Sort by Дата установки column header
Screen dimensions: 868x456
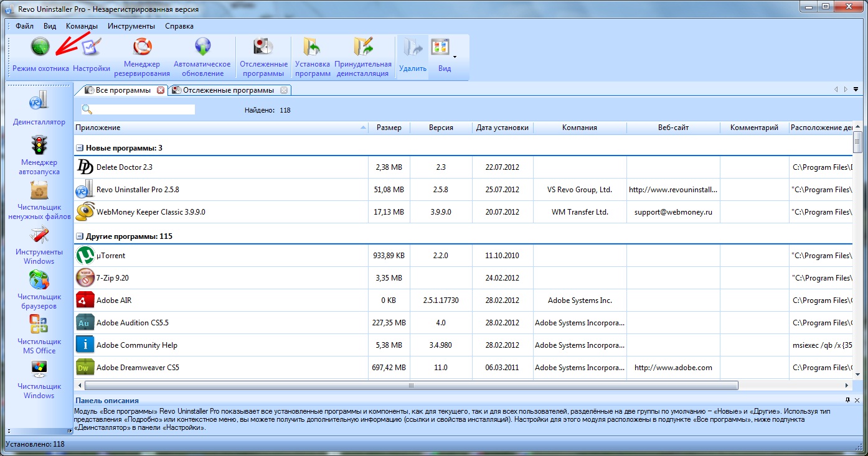[x=502, y=128]
